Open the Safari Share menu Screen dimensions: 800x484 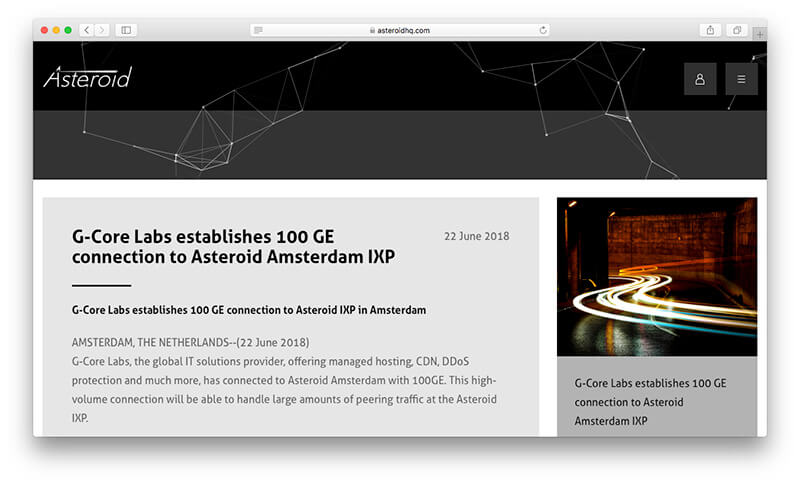click(x=710, y=30)
